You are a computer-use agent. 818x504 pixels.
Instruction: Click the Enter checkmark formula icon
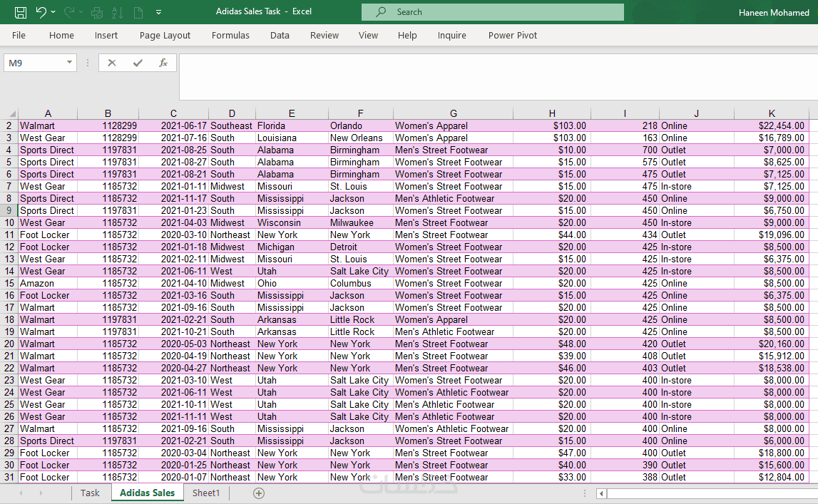[x=138, y=63]
